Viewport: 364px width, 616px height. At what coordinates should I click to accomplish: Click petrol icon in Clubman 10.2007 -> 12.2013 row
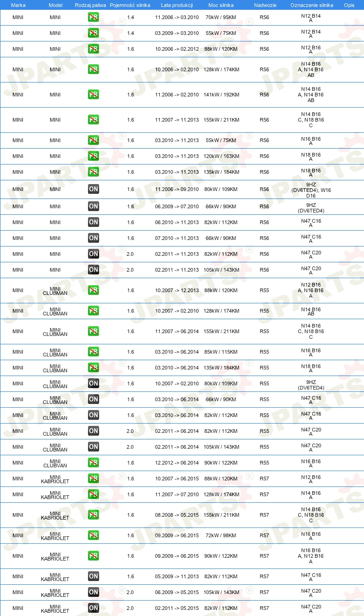[x=94, y=290]
